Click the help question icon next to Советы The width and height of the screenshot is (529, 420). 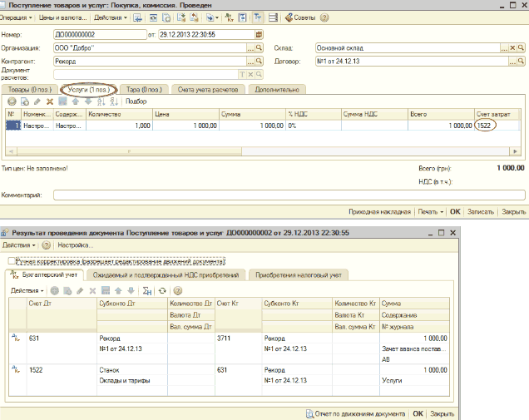click(x=324, y=17)
